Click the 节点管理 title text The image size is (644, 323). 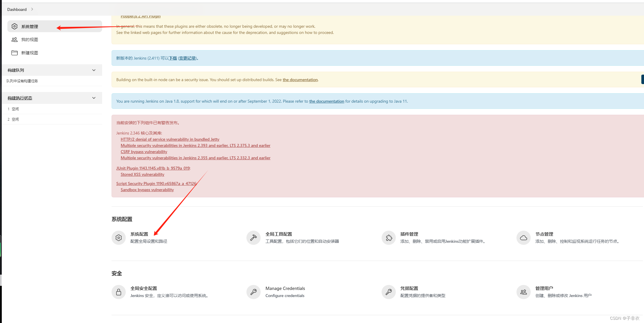coord(544,234)
